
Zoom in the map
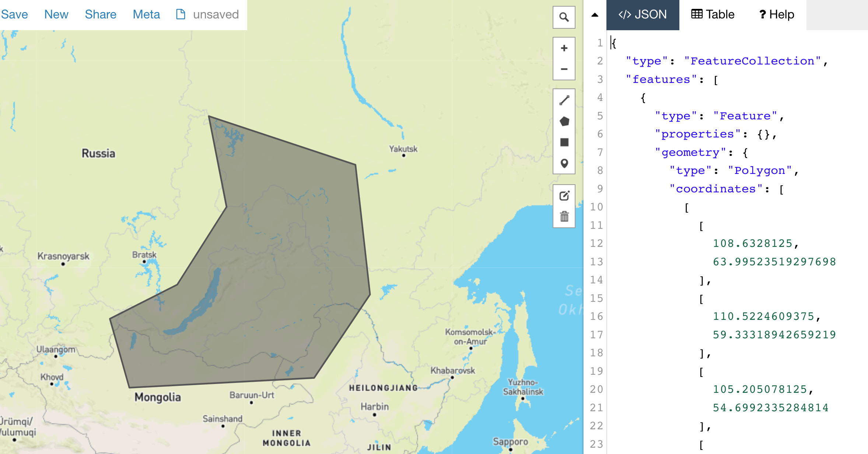[564, 48]
